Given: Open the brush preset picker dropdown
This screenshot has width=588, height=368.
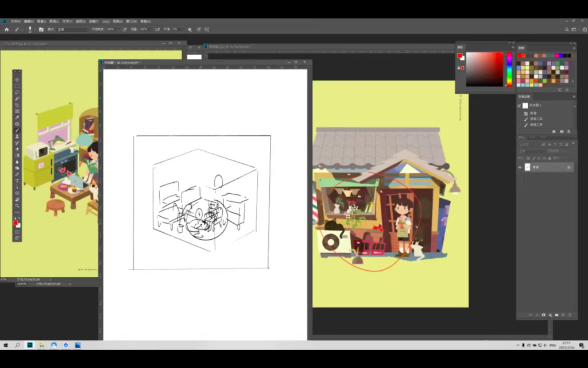Looking at the screenshot, I should coord(30,29).
